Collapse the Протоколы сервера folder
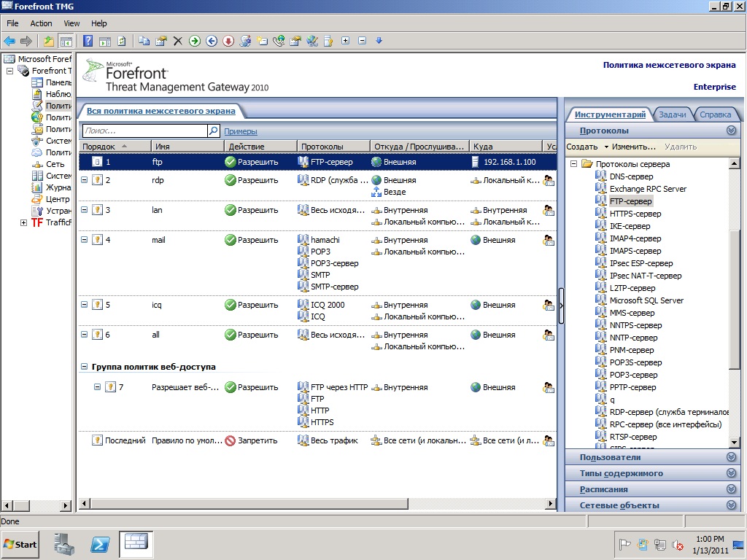The image size is (747, 560). tap(574, 164)
